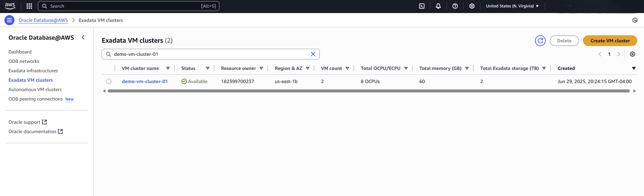
Task: Open the help question mark menu
Action: (x=455, y=6)
